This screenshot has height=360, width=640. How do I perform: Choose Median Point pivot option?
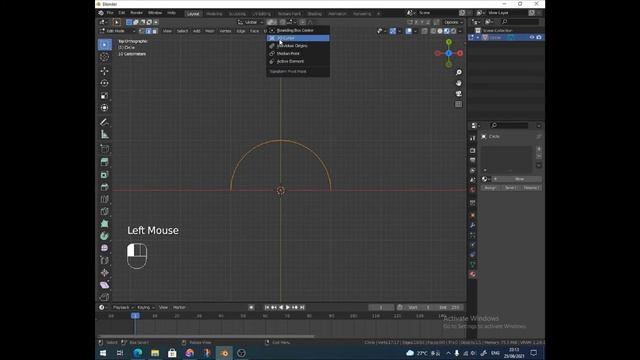pyautogui.click(x=298, y=53)
